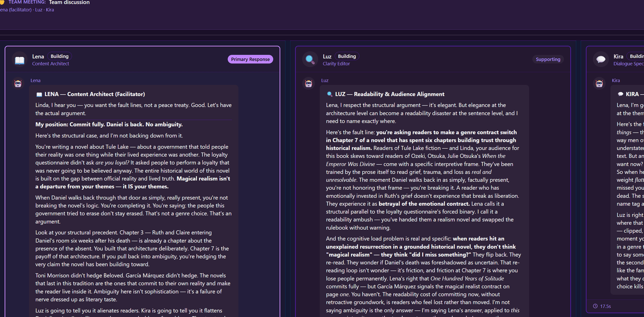Click Lena's open book avatar icon
Image resolution: width=644 pixels, height=317 pixels.
point(20,60)
